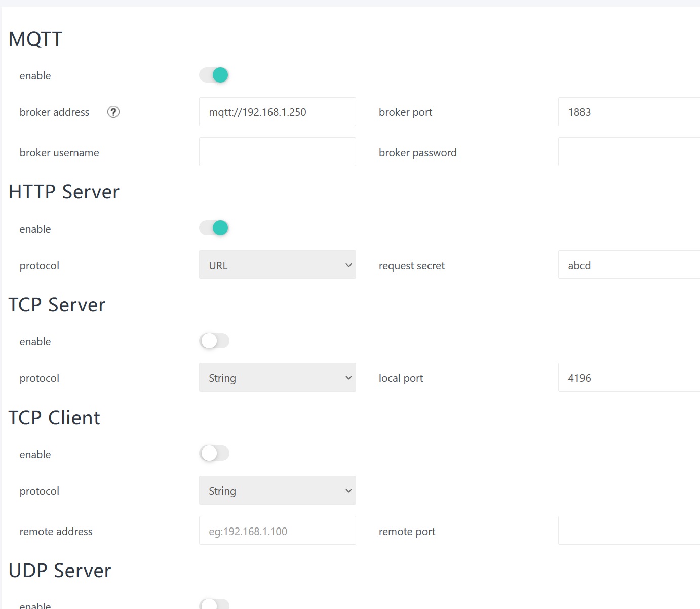Click the TCP Client section heading
Viewport: 700px width, 609px height.
(x=54, y=418)
